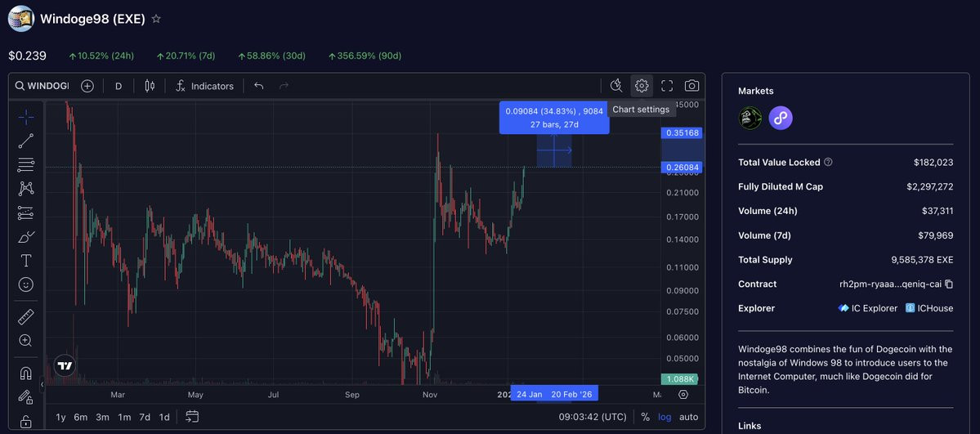Click the 0.26084 current price label

click(682, 167)
